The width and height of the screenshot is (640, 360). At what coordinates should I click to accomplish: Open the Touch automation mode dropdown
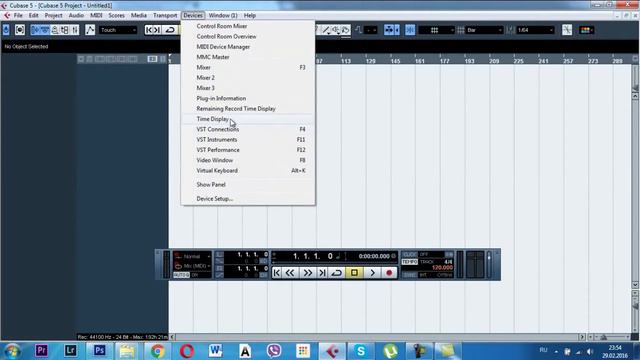[x=118, y=30]
